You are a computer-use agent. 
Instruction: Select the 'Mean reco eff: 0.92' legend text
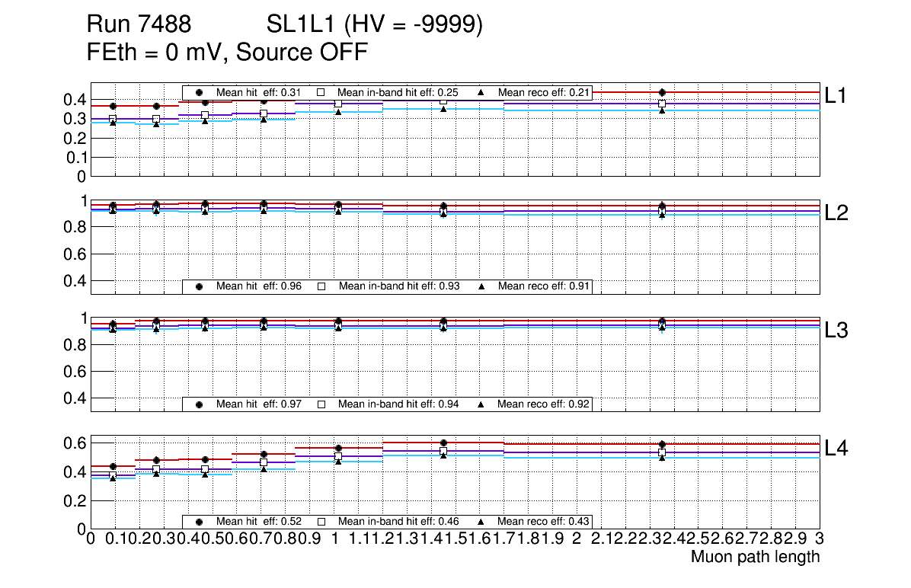coord(544,404)
